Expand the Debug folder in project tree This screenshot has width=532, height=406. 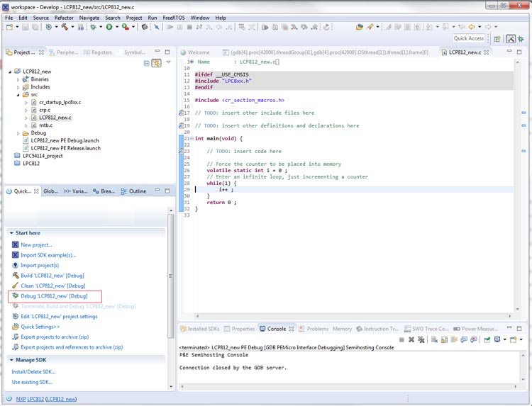[x=18, y=132]
